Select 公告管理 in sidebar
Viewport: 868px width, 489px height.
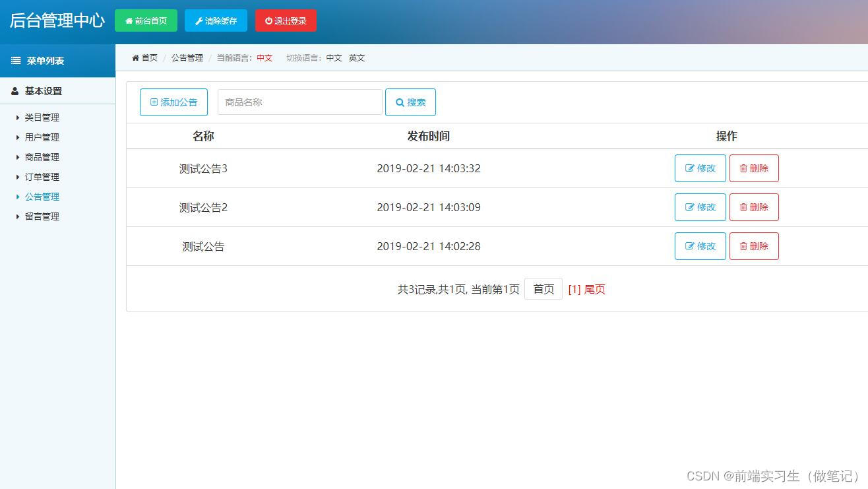(x=42, y=197)
